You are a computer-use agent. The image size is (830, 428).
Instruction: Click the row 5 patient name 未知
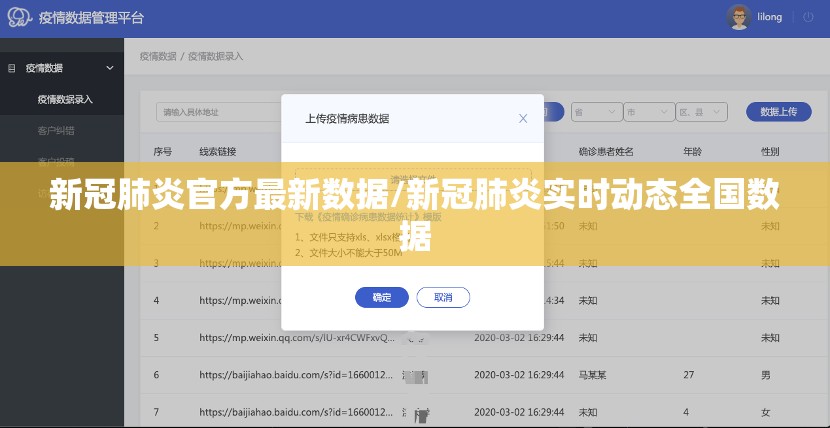588,337
